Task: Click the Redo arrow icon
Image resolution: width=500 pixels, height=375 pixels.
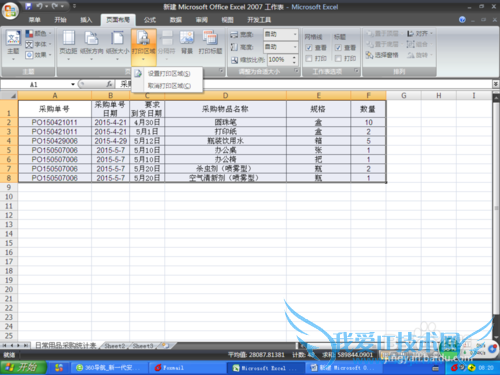Action: coord(55,6)
